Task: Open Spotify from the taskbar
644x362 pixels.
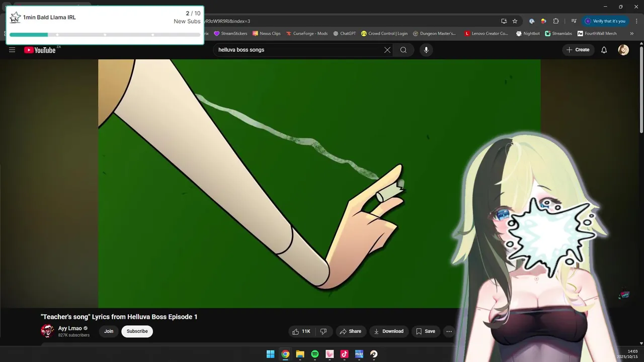Action: (x=314, y=354)
